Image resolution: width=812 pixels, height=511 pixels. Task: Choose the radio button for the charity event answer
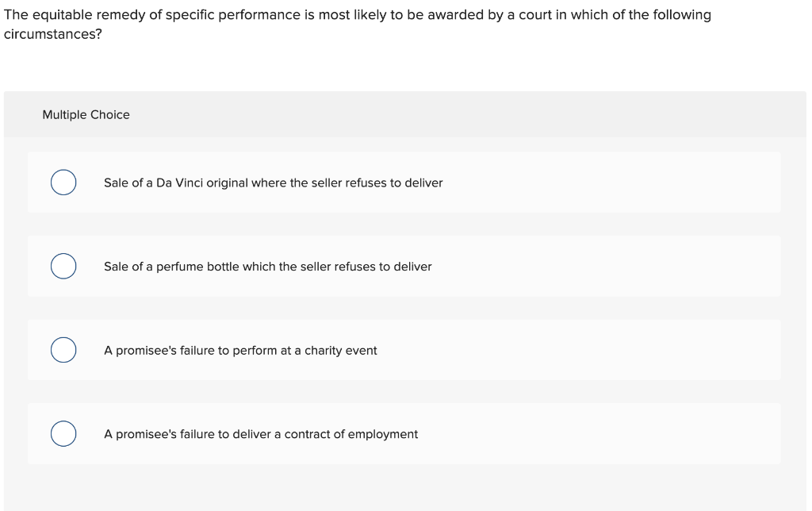pyautogui.click(x=63, y=349)
